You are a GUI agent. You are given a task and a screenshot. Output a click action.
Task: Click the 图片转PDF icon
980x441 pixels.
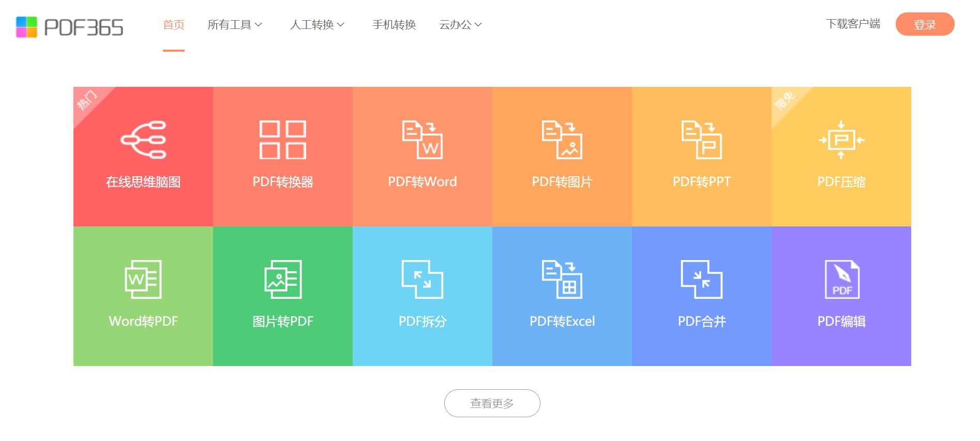[283, 279]
